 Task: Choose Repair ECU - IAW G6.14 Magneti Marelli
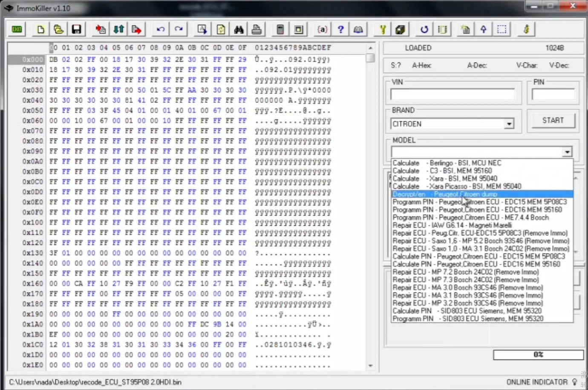(x=452, y=225)
